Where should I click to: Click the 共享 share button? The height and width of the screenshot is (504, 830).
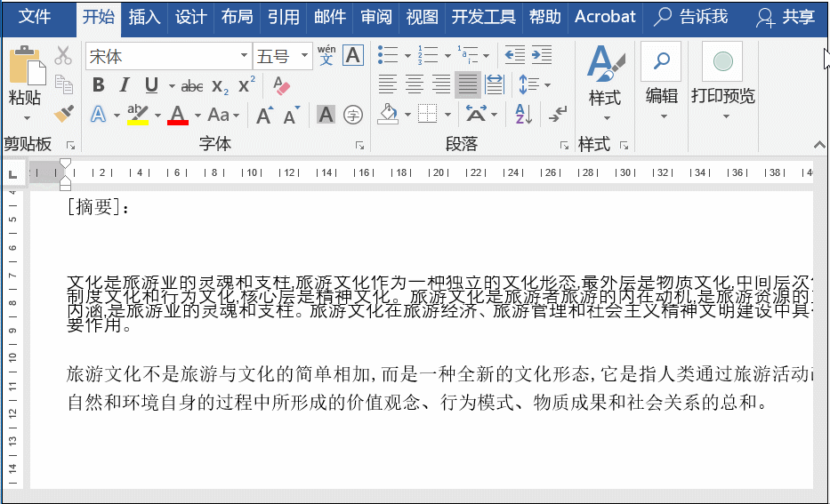coord(786,18)
